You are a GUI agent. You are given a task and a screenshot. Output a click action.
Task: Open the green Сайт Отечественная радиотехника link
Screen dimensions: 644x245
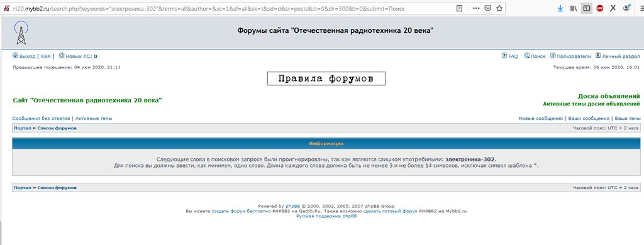[x=87, y=100]
